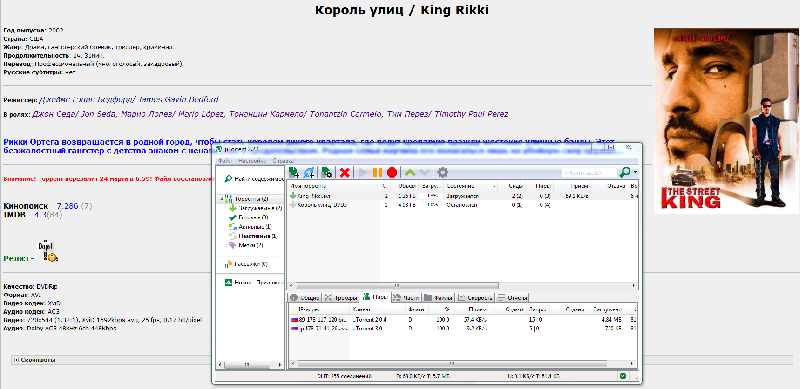Open the movie poster thumbnail The Street King
800x389 pixels.
point(727,120)
